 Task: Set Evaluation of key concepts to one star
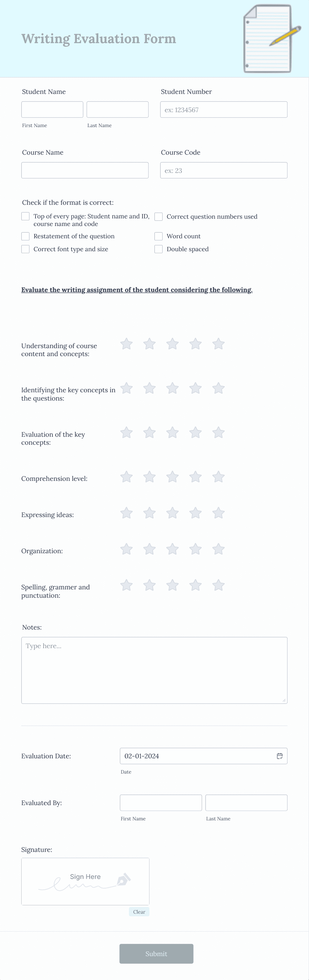point(126,432)
